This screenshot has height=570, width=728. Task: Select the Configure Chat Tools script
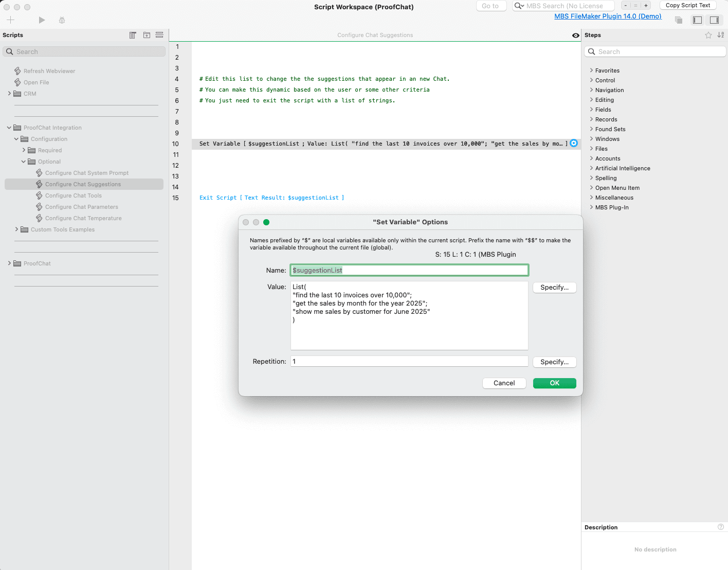click(x=74, y=195)
